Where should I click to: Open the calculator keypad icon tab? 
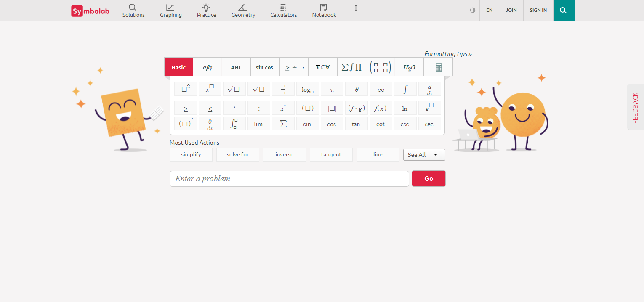[x=439, y=67]
